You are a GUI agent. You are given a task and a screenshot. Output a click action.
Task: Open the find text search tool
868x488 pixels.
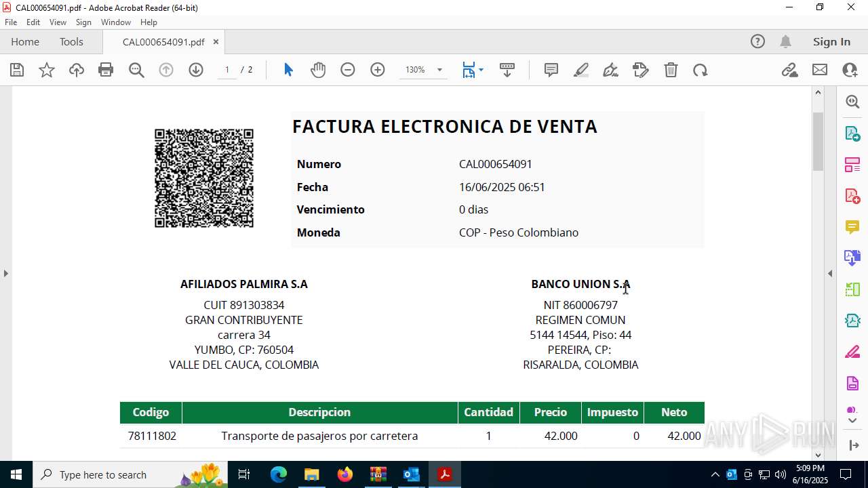(136, 70)
